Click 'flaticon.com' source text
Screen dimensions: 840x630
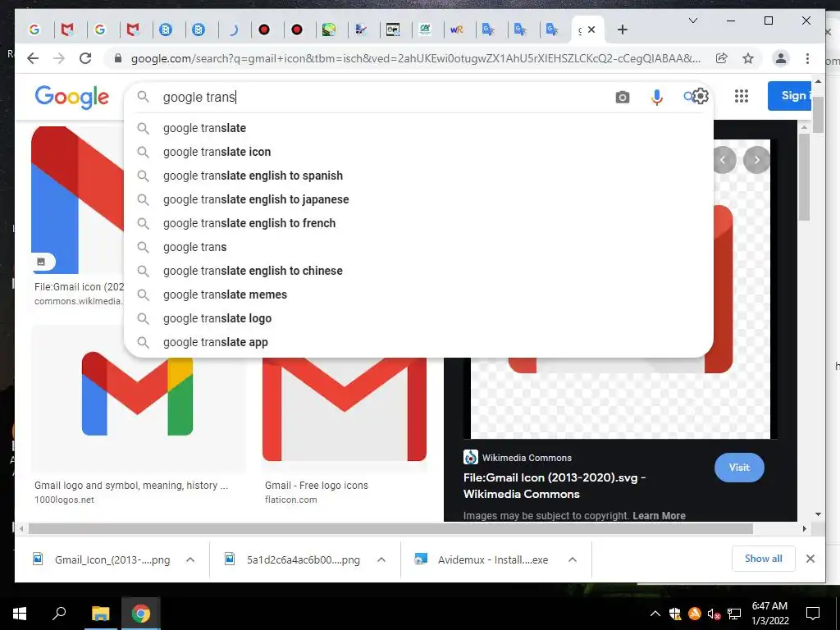point(291,500)
